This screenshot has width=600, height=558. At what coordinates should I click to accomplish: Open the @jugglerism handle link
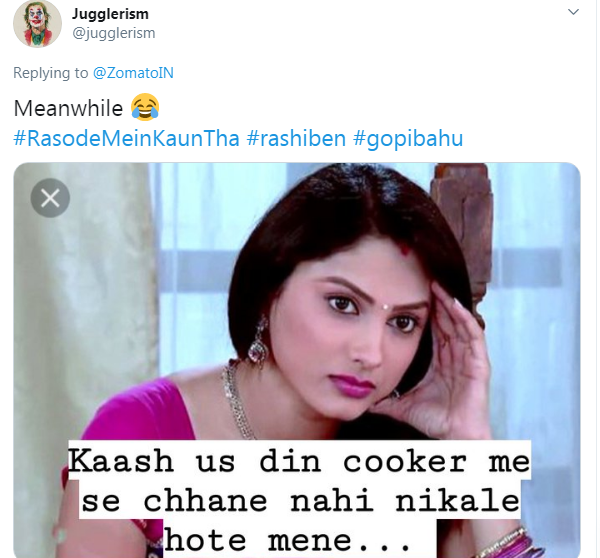114,33
